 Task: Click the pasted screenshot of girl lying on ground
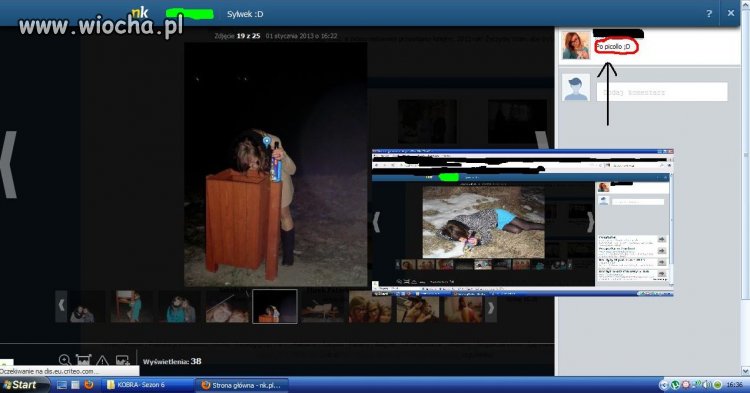(522, 222)
